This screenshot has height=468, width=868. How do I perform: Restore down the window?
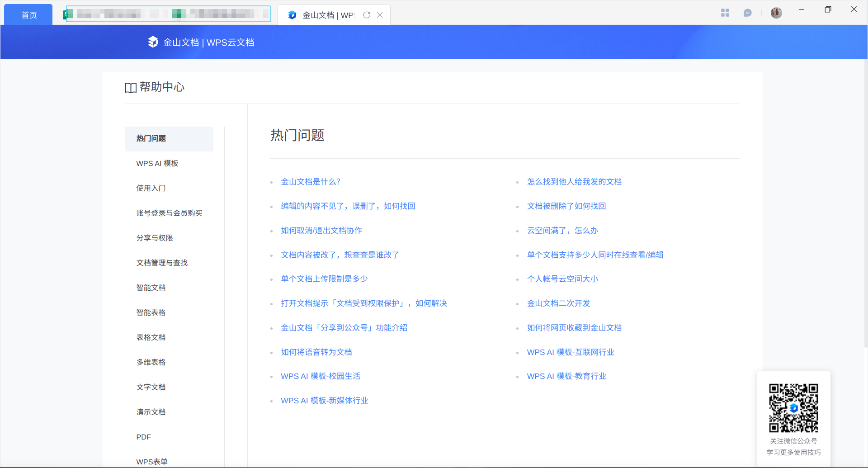[828, 9]
